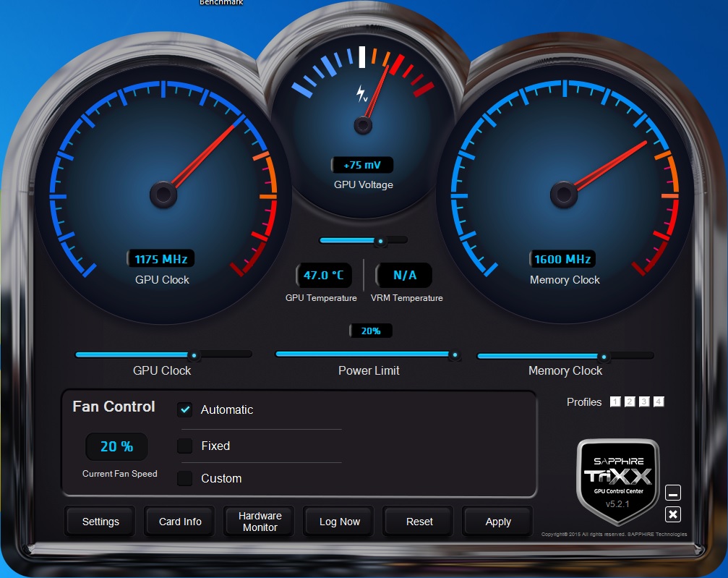The height and width of the screenshot is (578, 728).
Task: Open the Card Info window
Action: coord(180,522)
